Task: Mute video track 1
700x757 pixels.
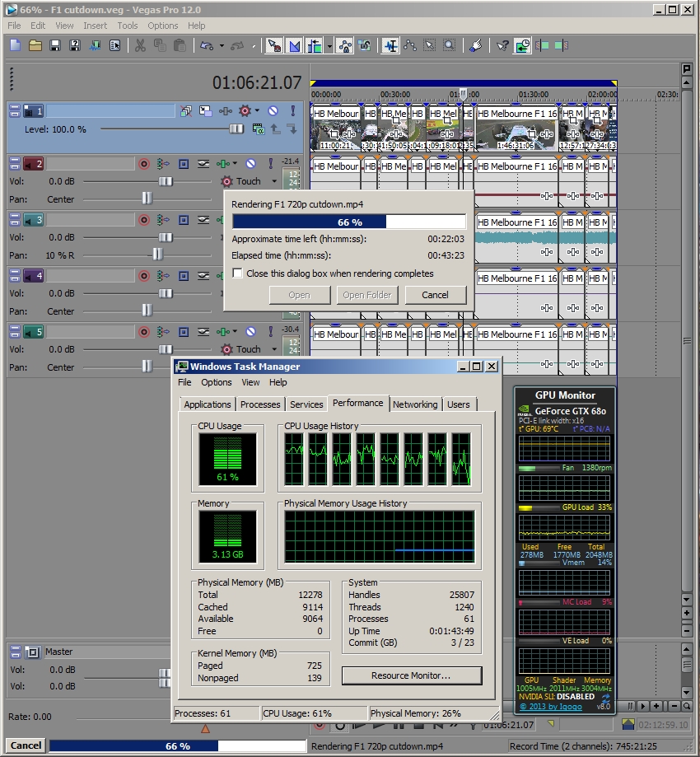Action: click(x=273, y=111)
